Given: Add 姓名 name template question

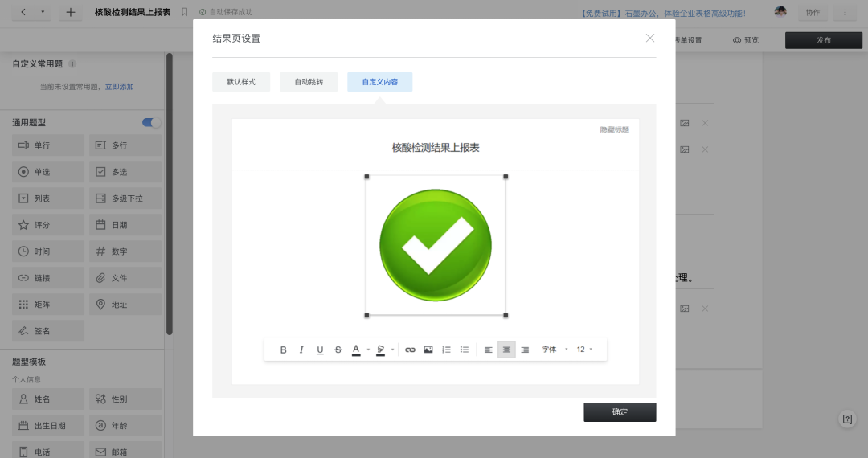Looking at the screenshot, I should (x=48, y=399).
